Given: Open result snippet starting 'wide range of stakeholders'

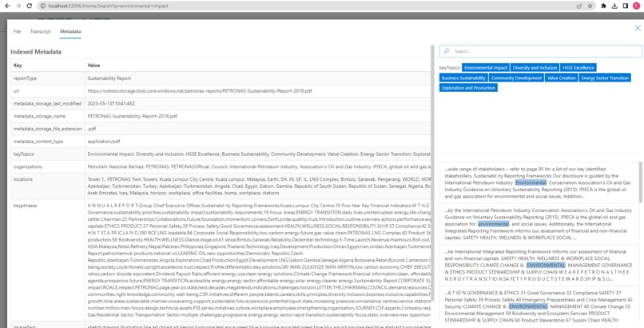Looking at the screenshot, I should coord(539,182).
